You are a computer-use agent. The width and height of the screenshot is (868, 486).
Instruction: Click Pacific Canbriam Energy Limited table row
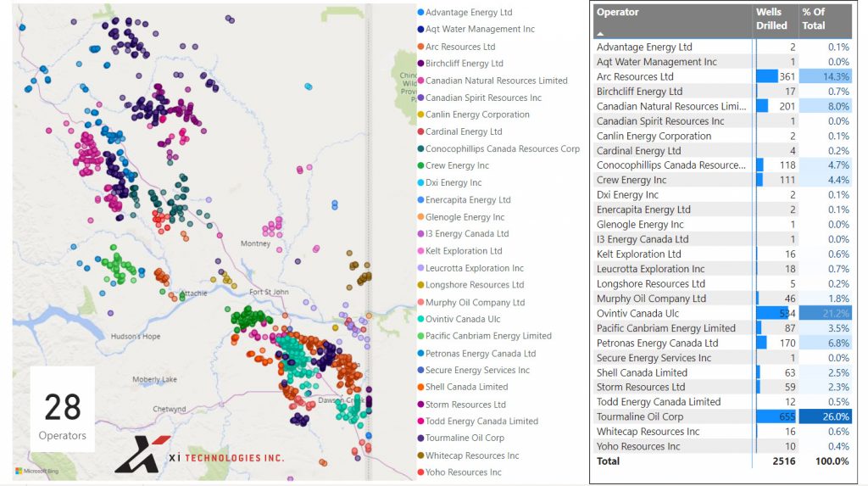pos(722,328)
